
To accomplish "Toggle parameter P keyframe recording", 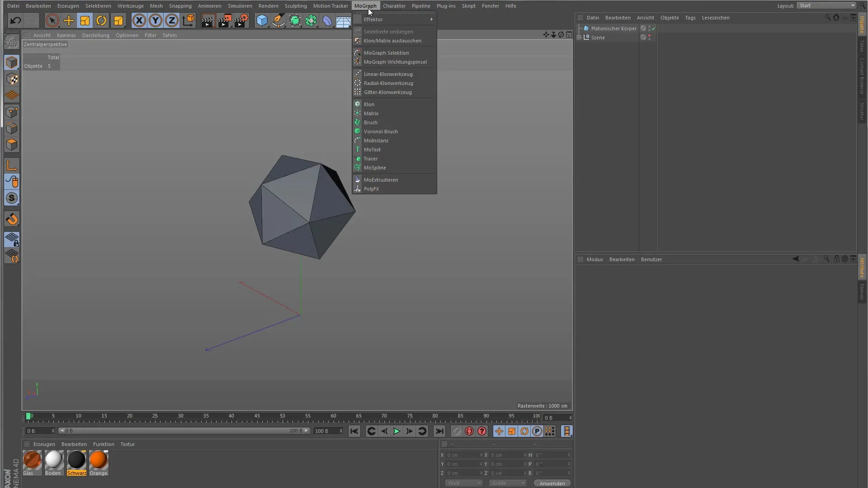I will (x=537, y=432).
